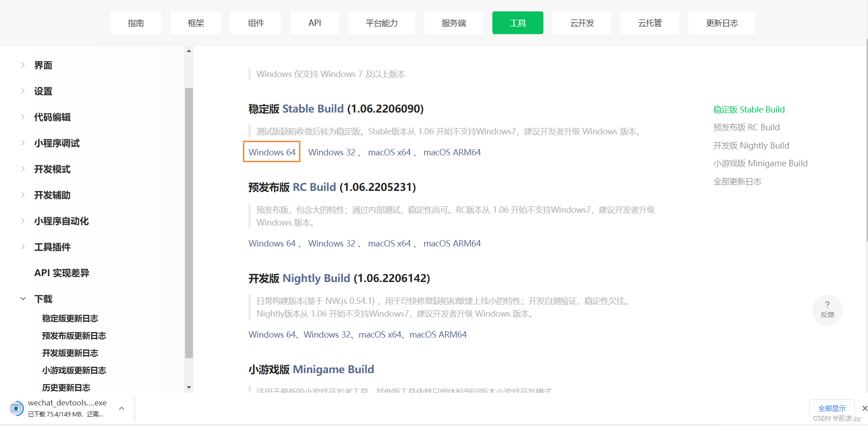This screenshot has width=868, height=426.
Task: Click the sidebar scrollbar thumb
Action: click(189, 223)
